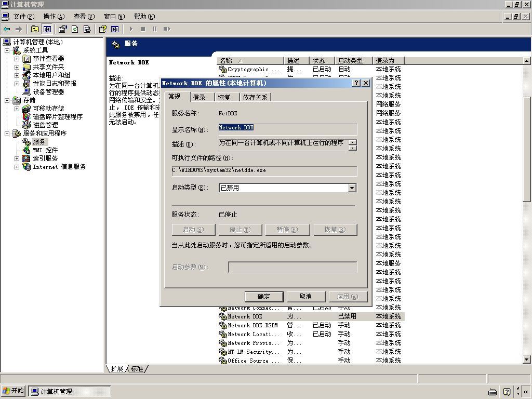Click the 磁盘碎片整理程序 icon in tree
This screenshot has height=399, width=532.
tap(27, 117)
